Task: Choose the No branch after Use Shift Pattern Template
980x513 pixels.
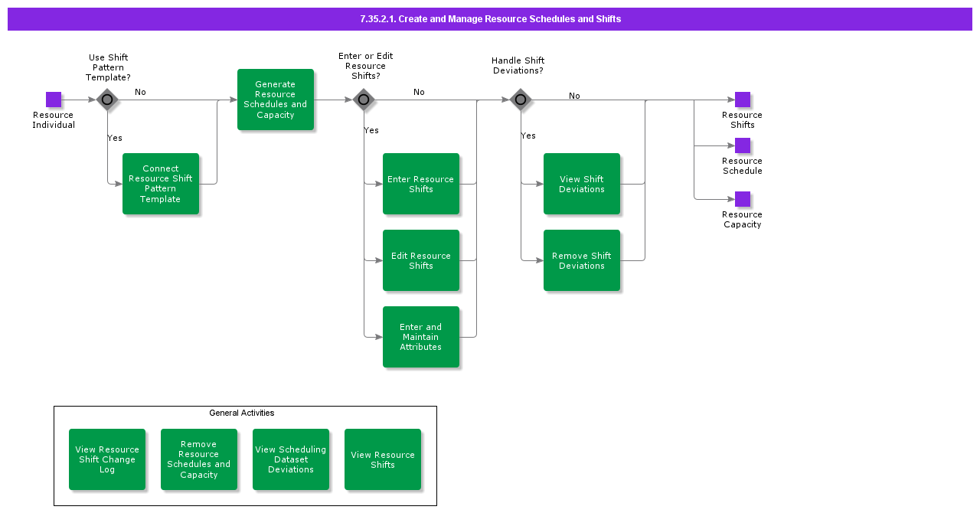Action: click(140, 92)
